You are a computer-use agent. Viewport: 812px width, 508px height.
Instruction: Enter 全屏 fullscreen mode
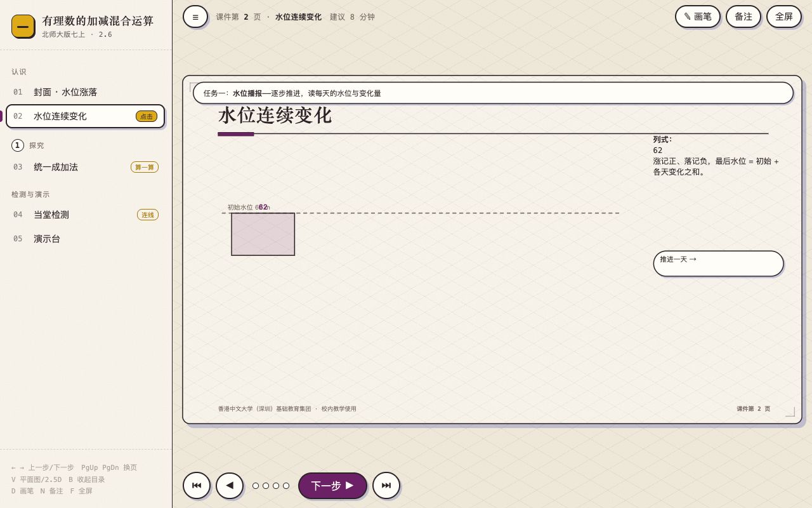click(x=784, y=17)
